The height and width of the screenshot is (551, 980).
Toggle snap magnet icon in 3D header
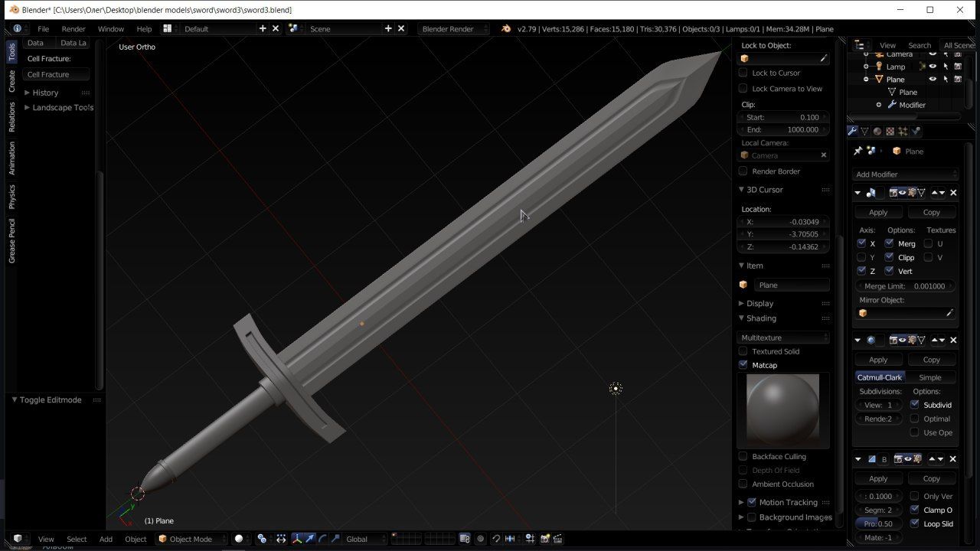click(x=496, y=539)
